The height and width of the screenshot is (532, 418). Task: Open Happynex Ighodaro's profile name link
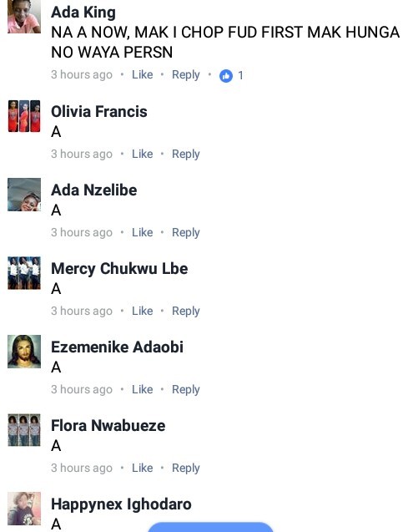[121, 504]
